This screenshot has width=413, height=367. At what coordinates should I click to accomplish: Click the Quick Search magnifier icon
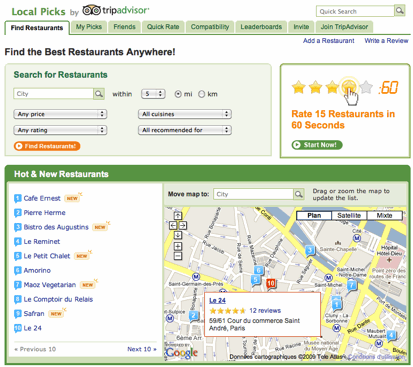click(x=399, y=11)
